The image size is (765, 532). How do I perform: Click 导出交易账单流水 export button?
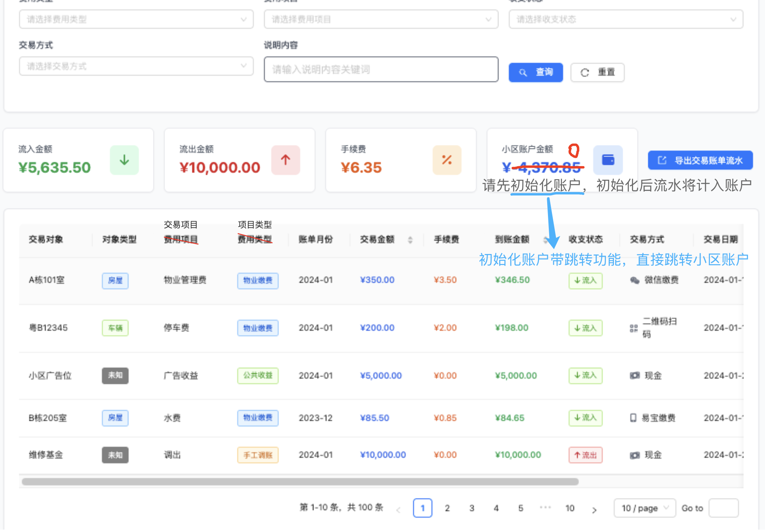coord(700,160)
